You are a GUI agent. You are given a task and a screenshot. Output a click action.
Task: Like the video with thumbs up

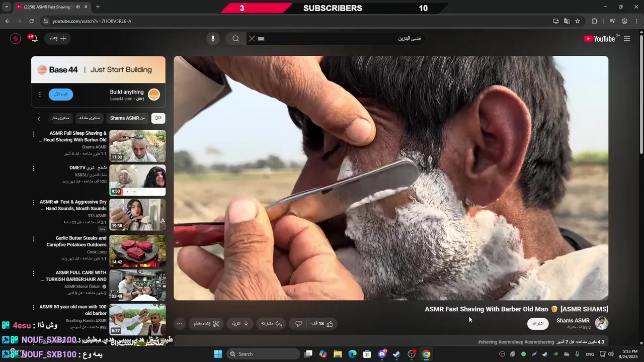click(323, 324)
